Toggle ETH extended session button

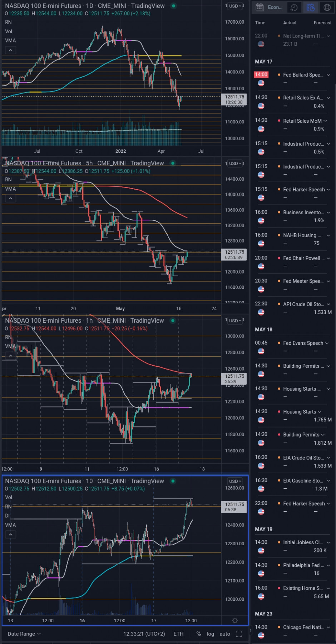pyautogui.click(x=178, y=634)
